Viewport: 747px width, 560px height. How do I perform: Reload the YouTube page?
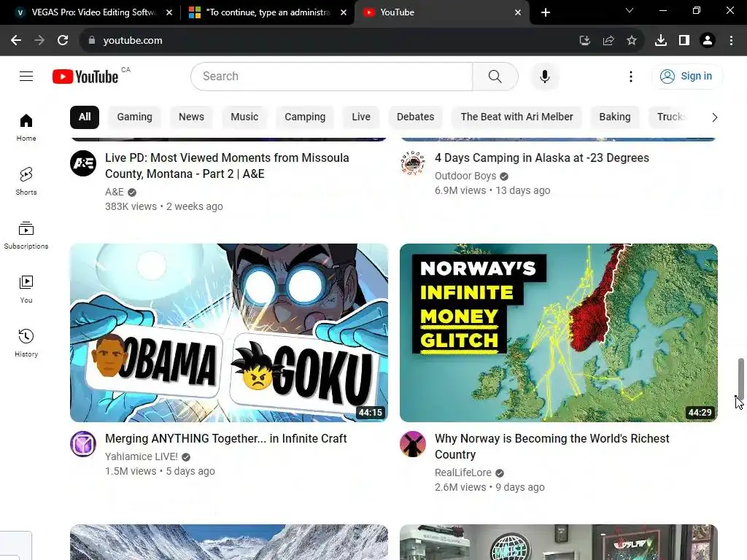tap(63, 41)
